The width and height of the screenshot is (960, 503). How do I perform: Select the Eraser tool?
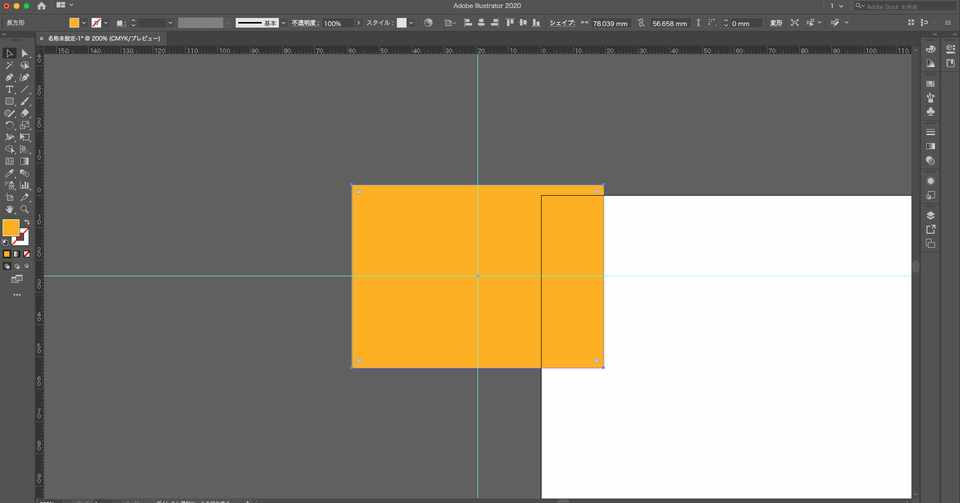pyautogui.click(x=24, y=113)
